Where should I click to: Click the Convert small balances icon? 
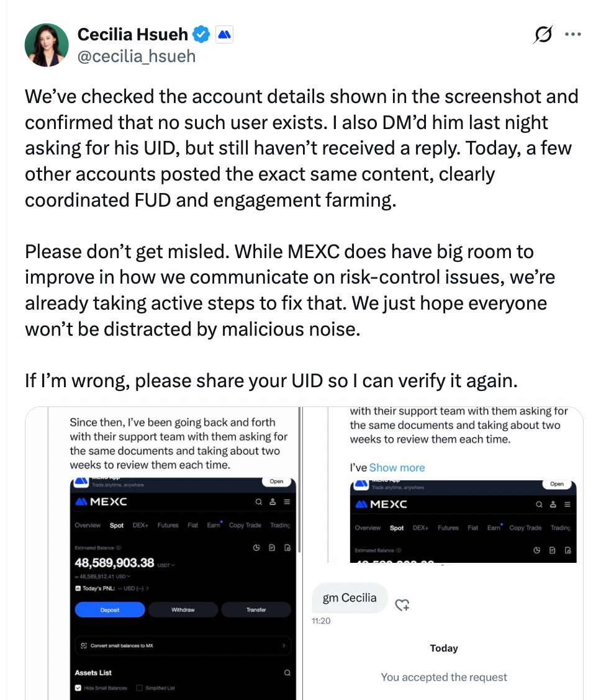click(x=84, y=645)
